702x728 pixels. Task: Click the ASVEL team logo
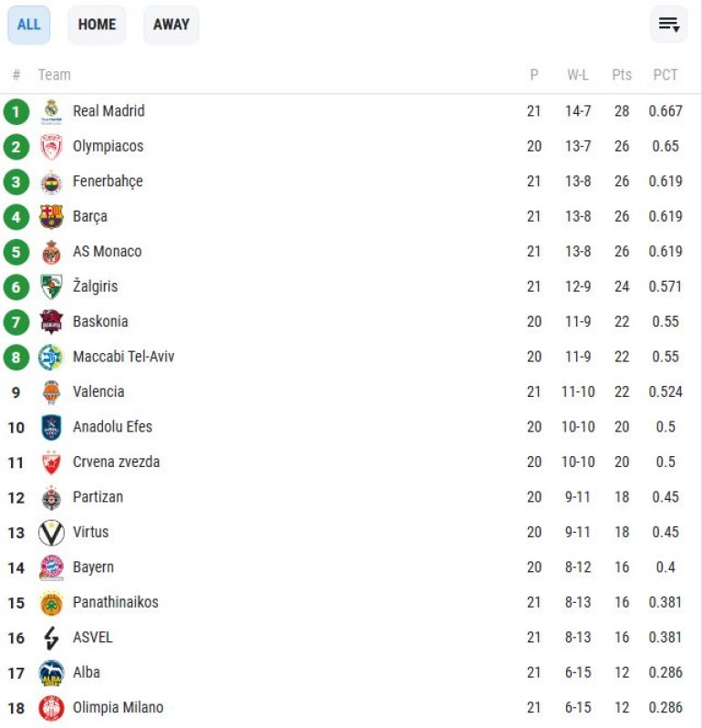click(x=51, y=638)
